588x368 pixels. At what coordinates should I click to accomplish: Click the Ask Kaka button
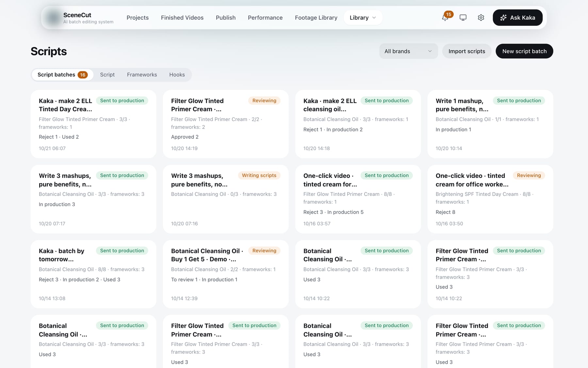point(517,18)
